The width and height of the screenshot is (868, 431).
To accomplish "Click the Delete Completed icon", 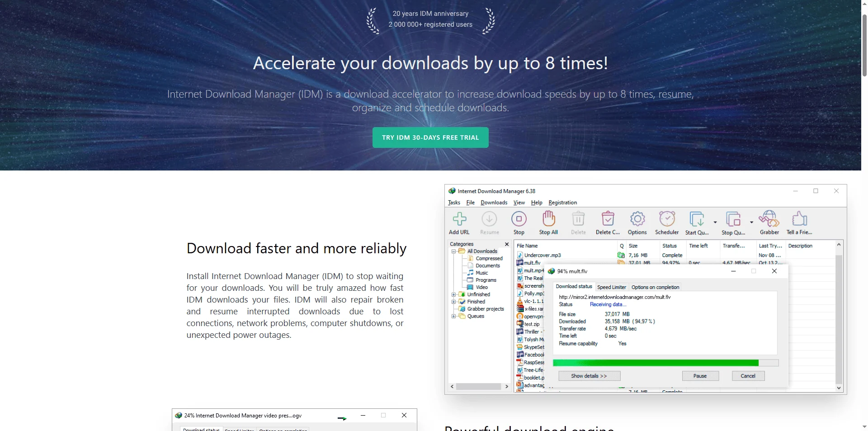I will coord(608,219).
